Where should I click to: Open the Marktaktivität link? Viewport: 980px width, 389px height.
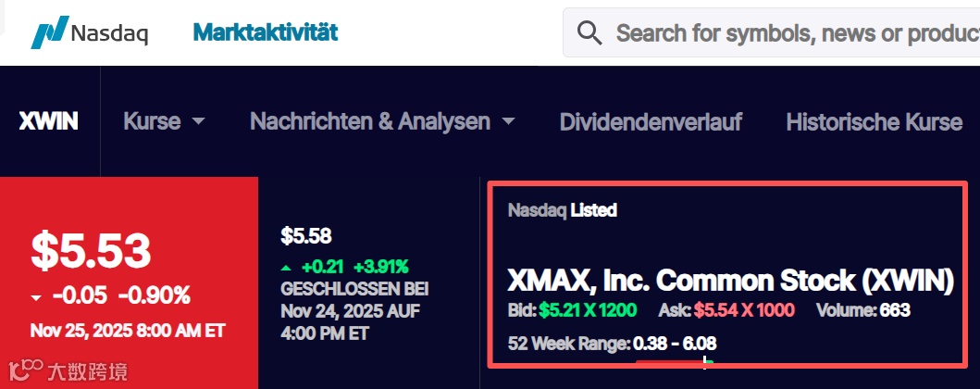(x=265, y=32)
